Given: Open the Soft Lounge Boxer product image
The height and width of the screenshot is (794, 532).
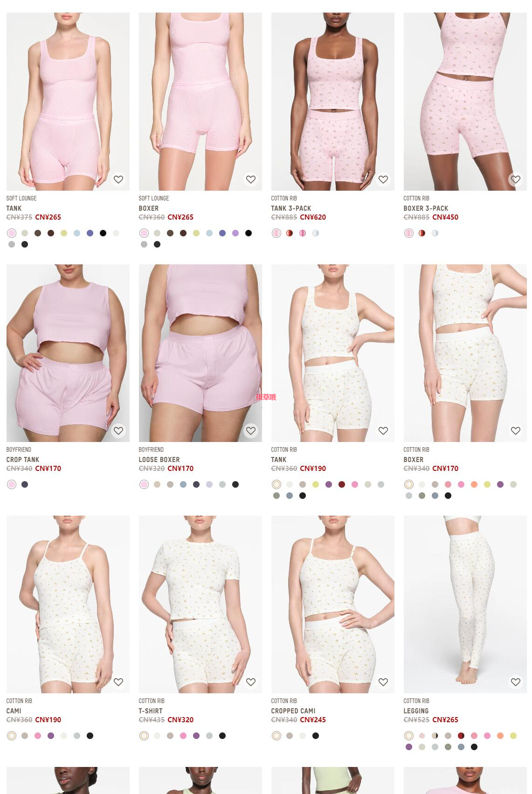Looking at the screenshot, I should point(200,102).
